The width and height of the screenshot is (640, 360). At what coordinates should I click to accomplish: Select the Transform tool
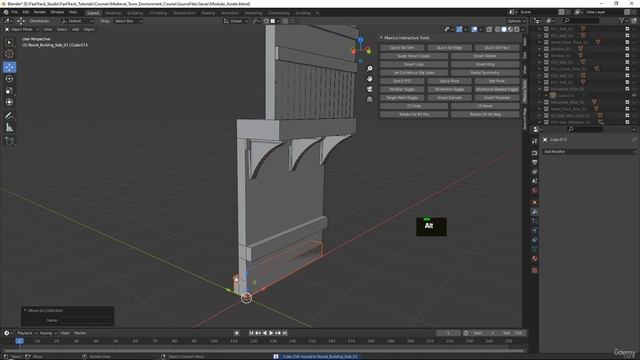[9, 102]
